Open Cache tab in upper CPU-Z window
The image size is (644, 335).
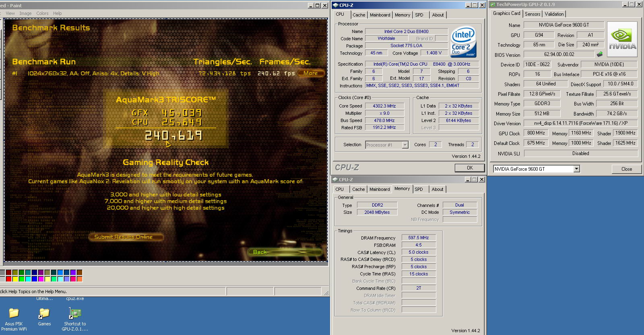359,15
